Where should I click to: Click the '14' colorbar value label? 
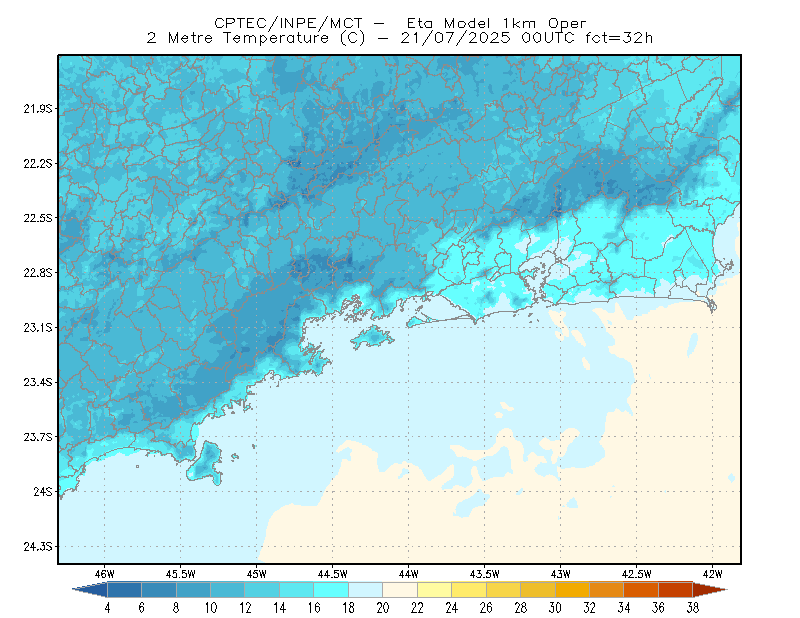tap(280, 608)
